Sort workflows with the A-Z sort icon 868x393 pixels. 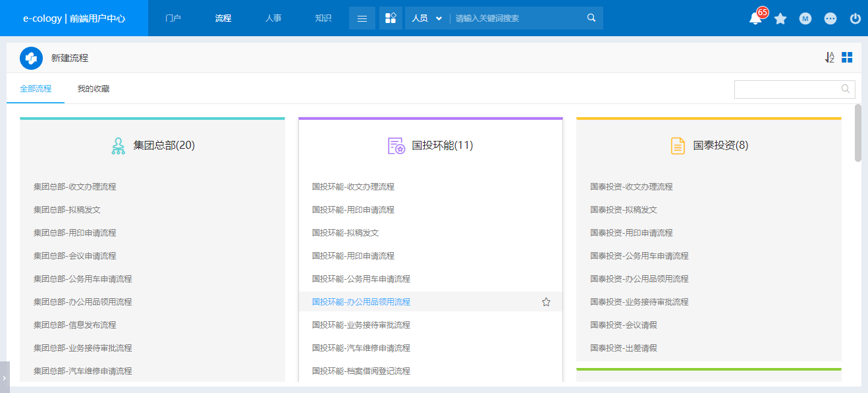[x=830, y=57]
